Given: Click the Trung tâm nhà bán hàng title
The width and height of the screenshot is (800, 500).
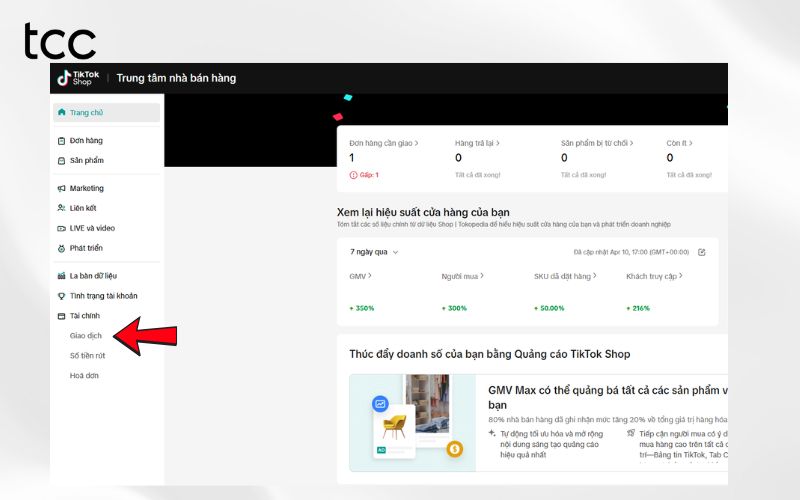Looking at the screenshot, I should tap(176, 78).
